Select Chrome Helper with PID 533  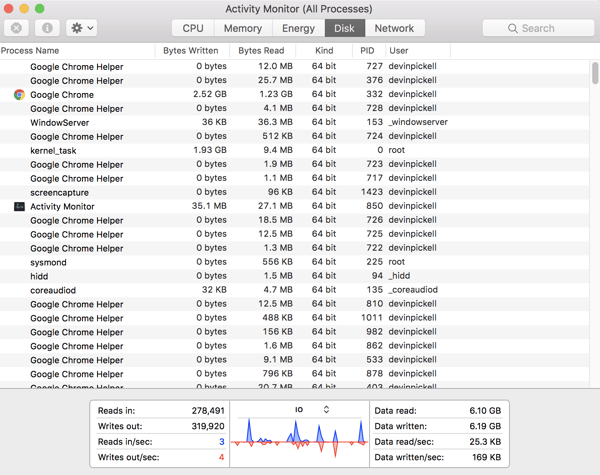pyautogui.click(x=294, y=360)
